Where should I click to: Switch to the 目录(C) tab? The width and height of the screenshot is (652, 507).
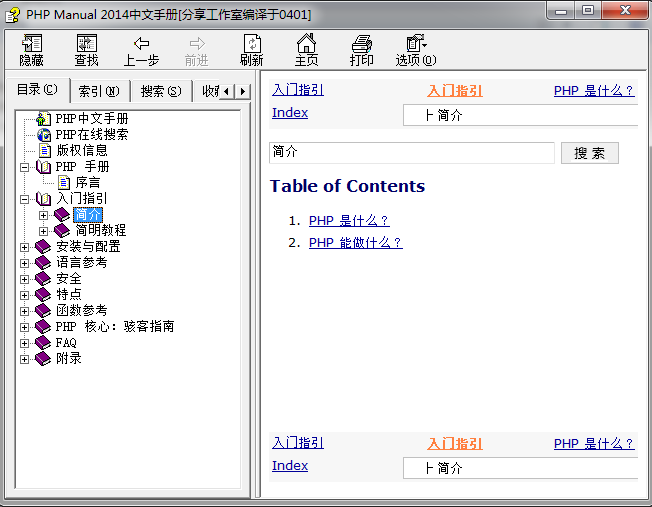pos(37,90)
